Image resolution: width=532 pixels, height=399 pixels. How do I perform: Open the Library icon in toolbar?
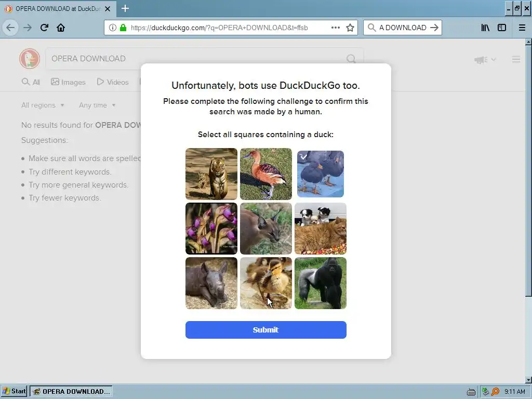[485, 28]
